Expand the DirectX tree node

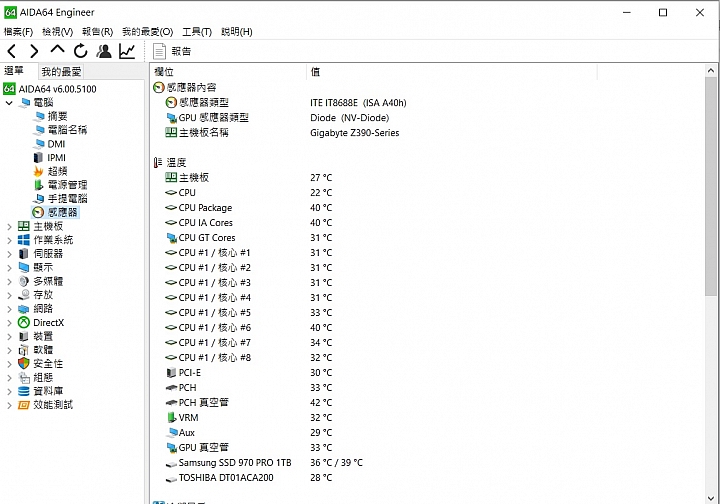point(9,323)
